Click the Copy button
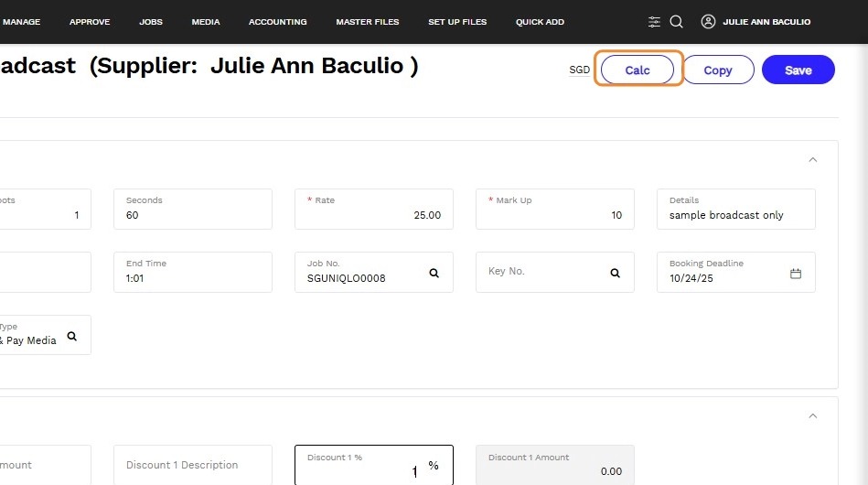 (x=718, y=70)
